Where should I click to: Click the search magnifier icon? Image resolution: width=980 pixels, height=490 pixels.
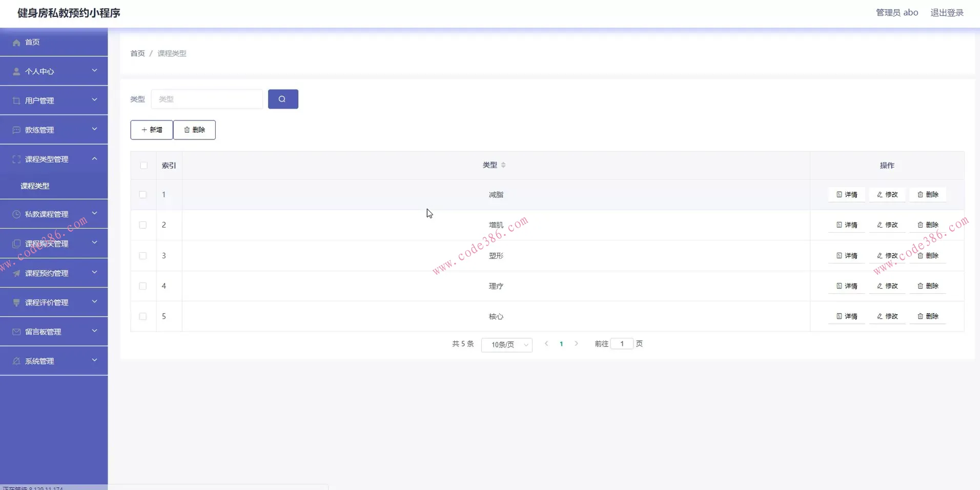point(282,98)
